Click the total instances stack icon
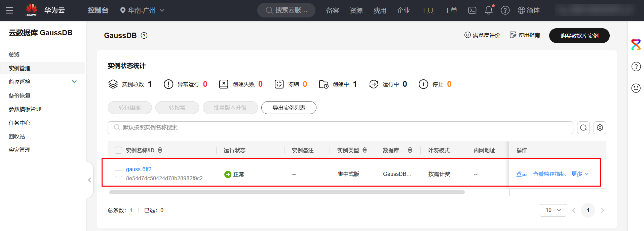Image resolution: width=644 pixels, height=231 pixels. [x=113, y=84]
